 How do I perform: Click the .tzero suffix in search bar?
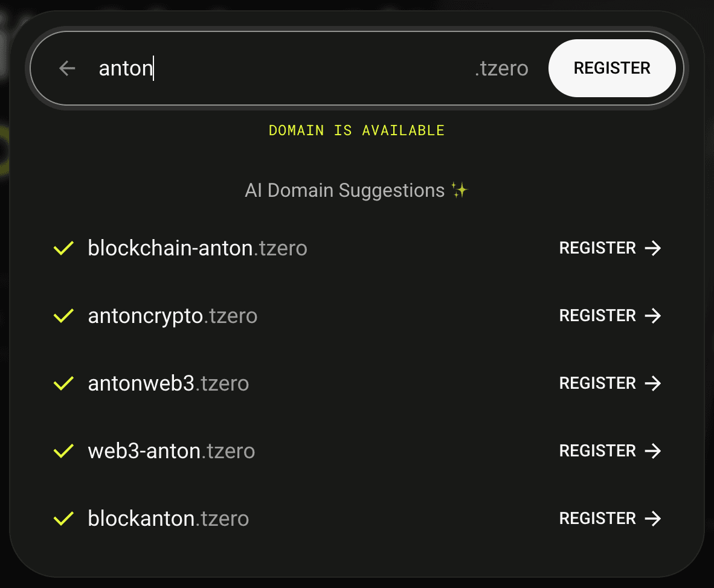click(x=501, y=69)
